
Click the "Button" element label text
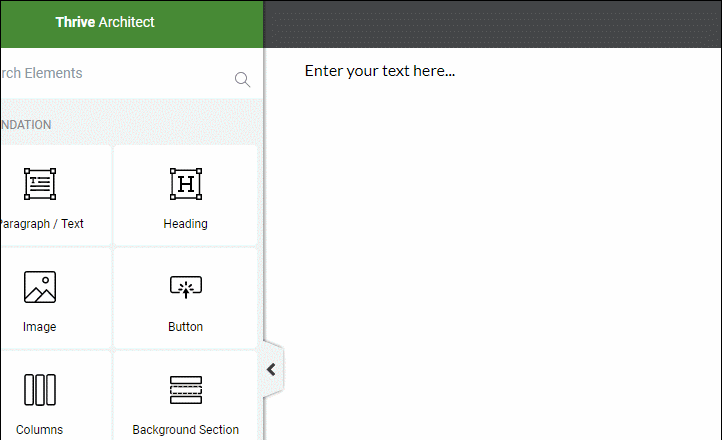(x=185, y=327)
